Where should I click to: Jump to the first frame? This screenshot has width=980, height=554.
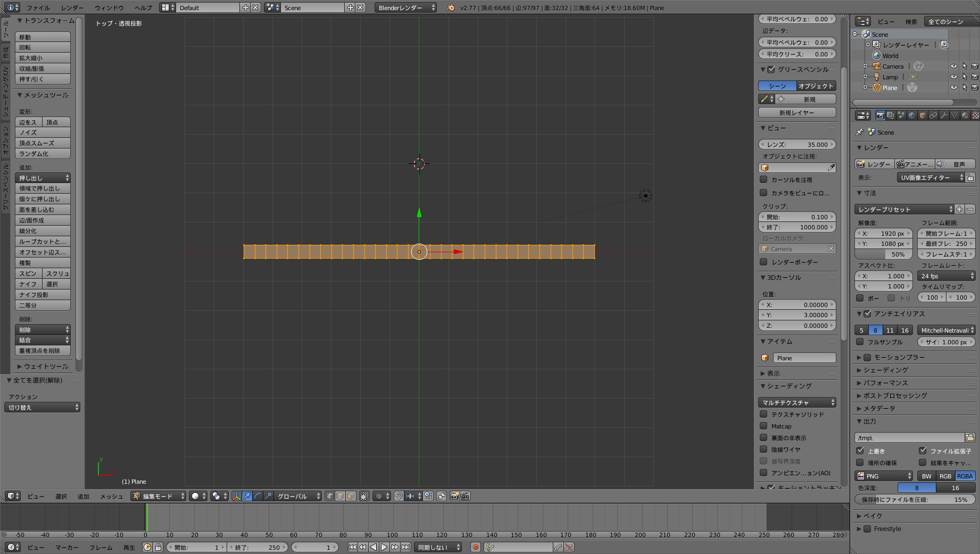352,547
